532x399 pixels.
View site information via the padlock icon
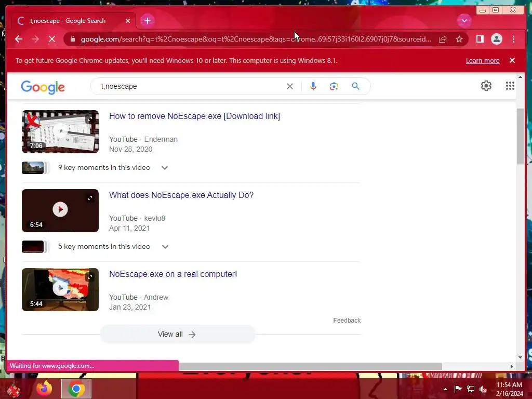tap(72, 39)
